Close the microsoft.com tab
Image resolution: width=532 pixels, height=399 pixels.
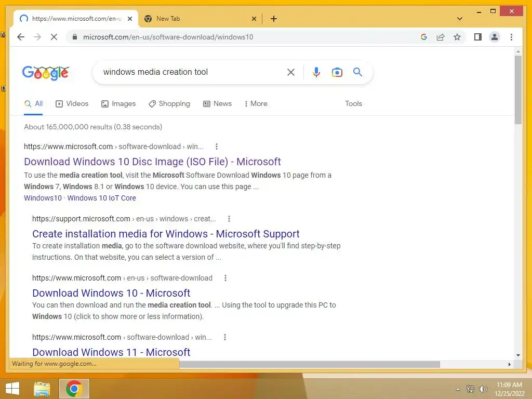tap(129, 19)
